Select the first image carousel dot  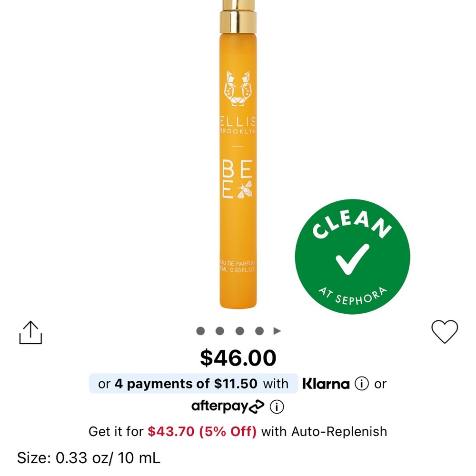pos(200,331)
